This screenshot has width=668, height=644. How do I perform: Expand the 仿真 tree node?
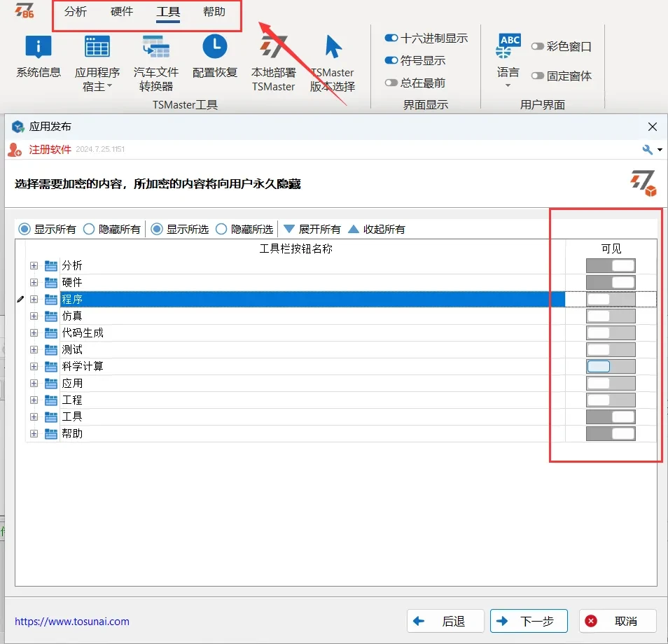coord(34,316)
